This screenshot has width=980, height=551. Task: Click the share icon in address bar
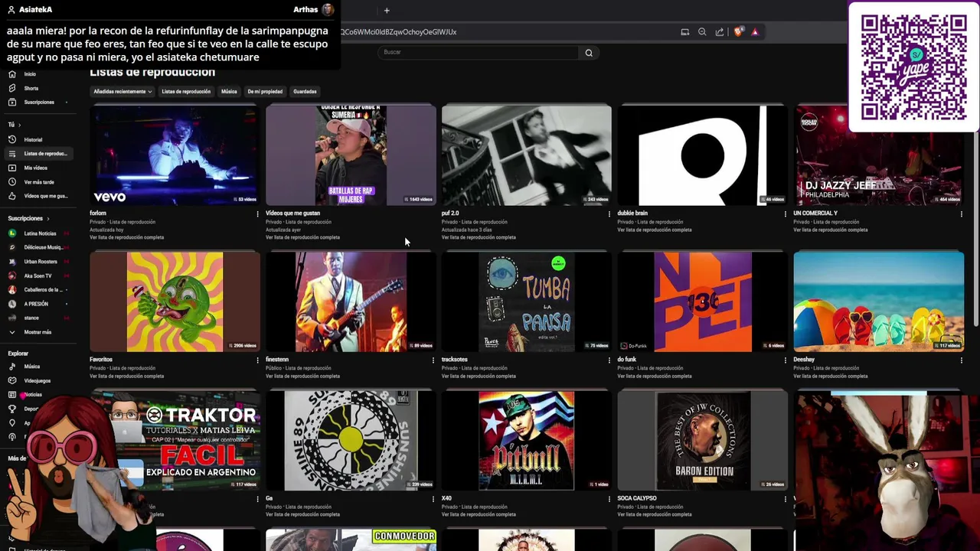click(720, 32)
